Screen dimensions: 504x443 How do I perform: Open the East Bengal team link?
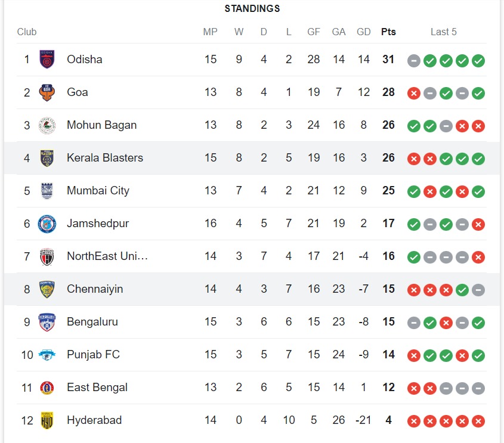[97, 388]
